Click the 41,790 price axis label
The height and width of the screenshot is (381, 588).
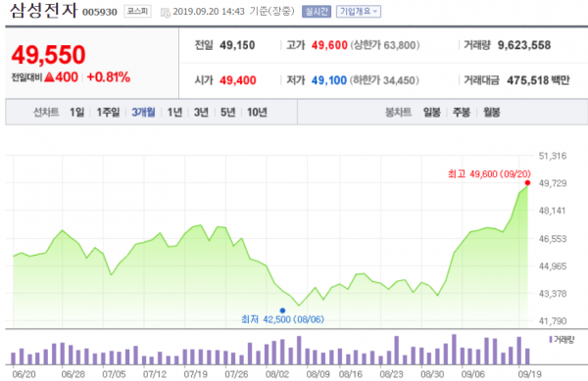tap(553, 321)
